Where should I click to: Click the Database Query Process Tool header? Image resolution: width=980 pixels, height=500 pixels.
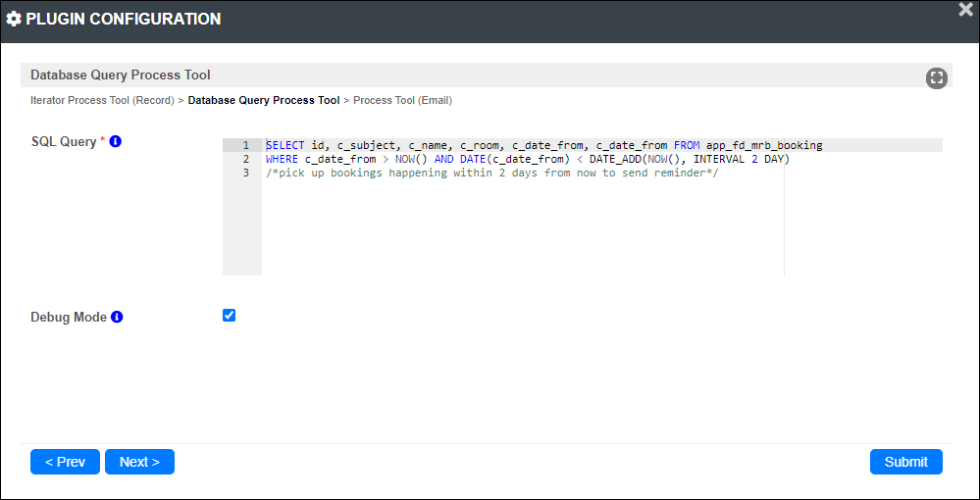[121, 75]
